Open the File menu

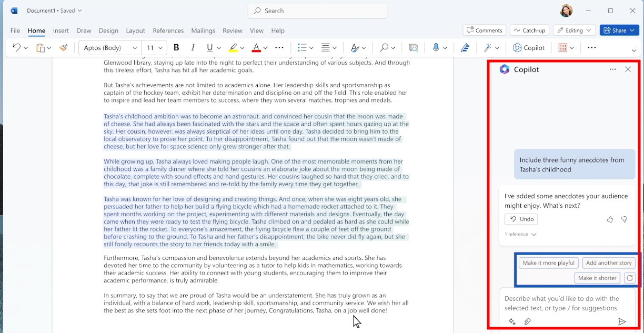pos(15,31)
